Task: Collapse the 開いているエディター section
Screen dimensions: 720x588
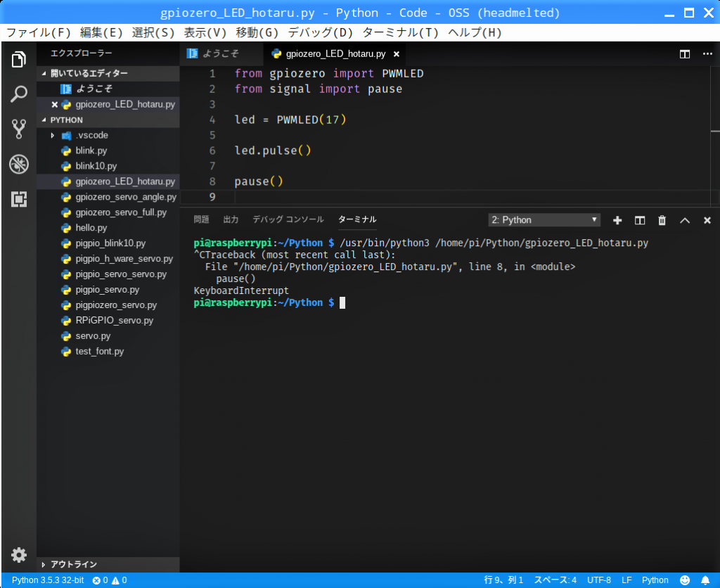Action: [x=89, y=73]
